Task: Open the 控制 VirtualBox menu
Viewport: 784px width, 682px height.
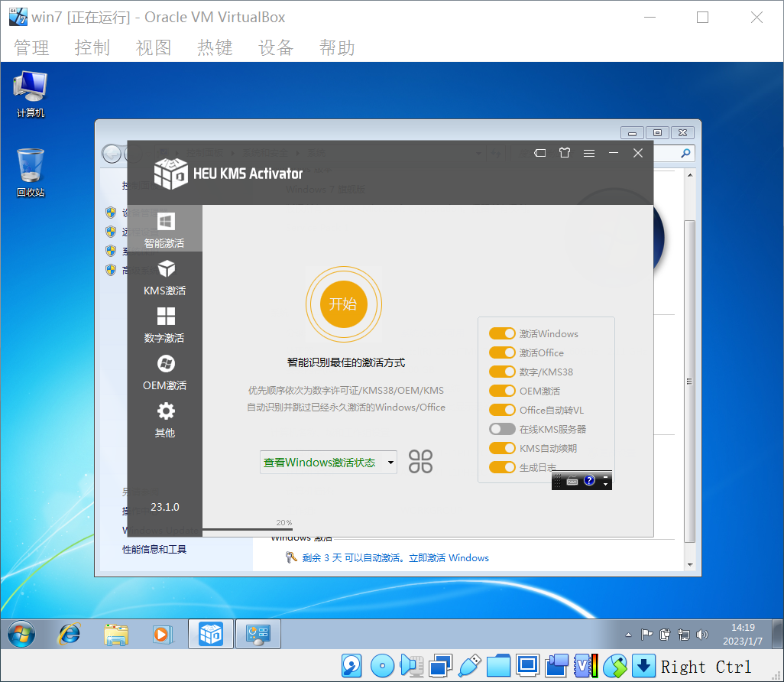Action: tap(92, 48)
